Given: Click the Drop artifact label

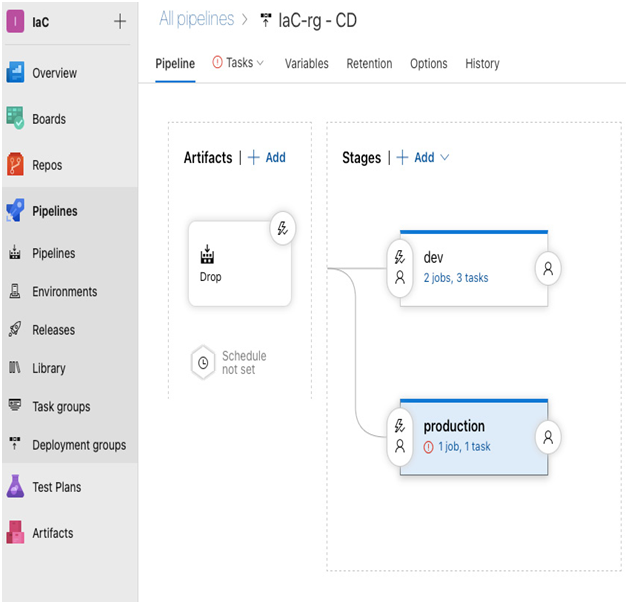Looking at the screenshot, I should click(x=210, y=277).
